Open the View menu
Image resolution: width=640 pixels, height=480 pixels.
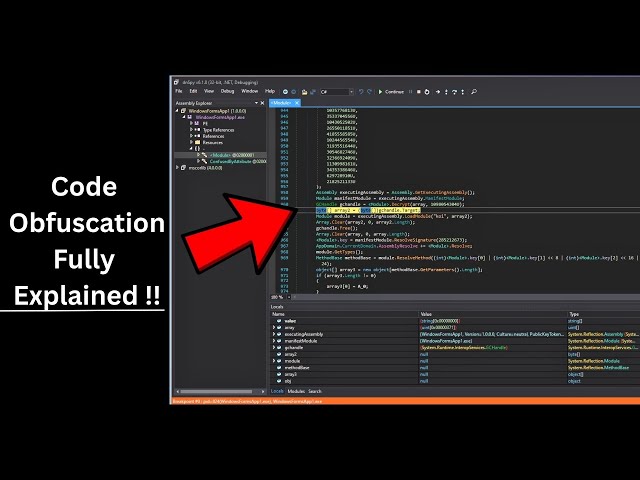(x=209, y=91)
